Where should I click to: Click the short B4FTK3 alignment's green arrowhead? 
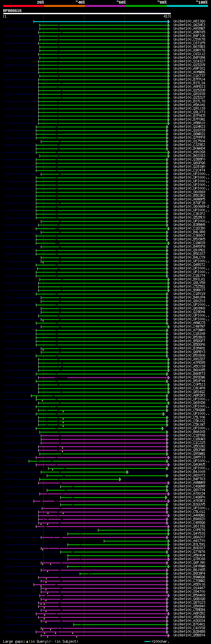click(x=120, y=479)
